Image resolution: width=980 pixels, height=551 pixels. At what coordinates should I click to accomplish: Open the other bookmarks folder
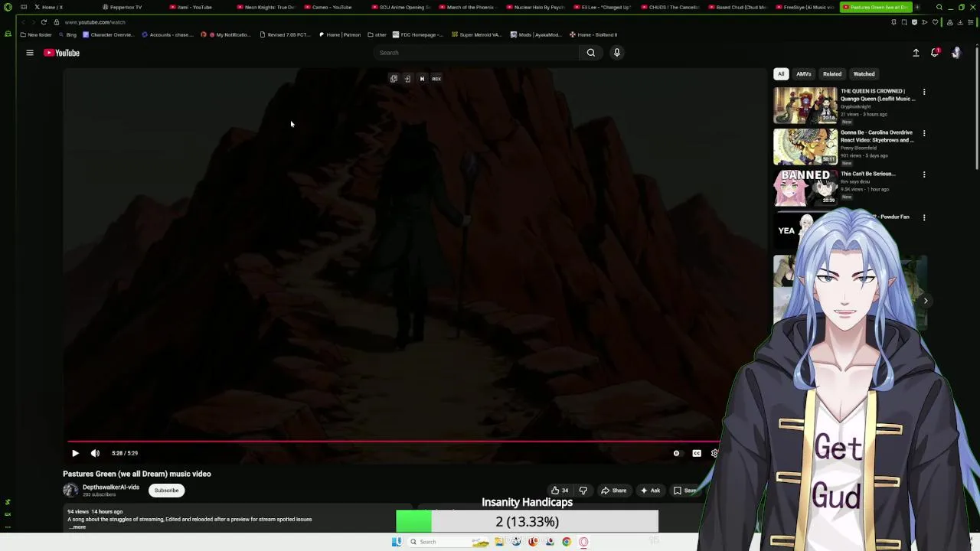click(377, 34)
